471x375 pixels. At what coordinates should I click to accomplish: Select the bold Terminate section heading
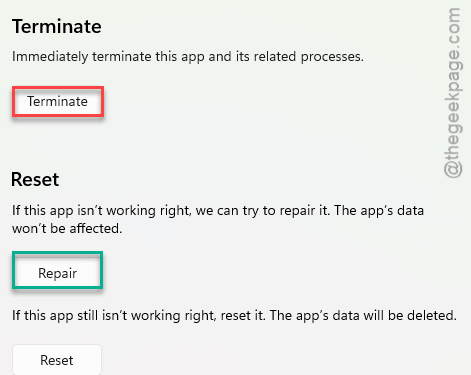(57, 27)
